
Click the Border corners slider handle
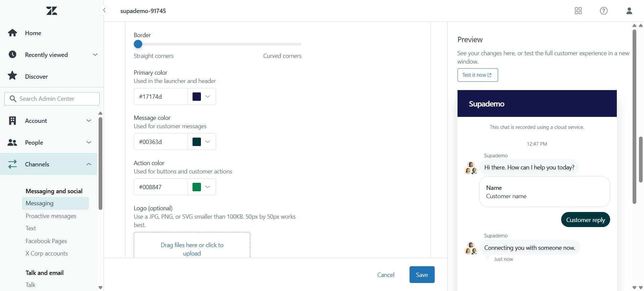pos(138,44)
